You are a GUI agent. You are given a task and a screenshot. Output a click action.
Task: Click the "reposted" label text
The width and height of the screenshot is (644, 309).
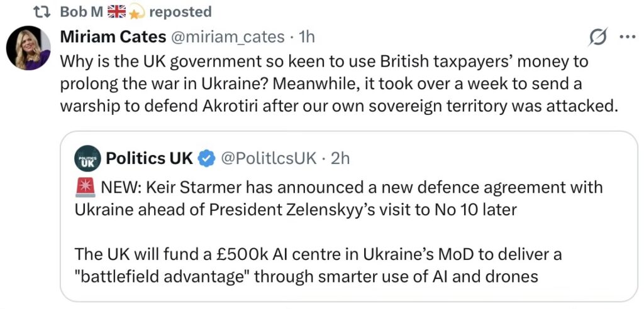tap(180, 11)
